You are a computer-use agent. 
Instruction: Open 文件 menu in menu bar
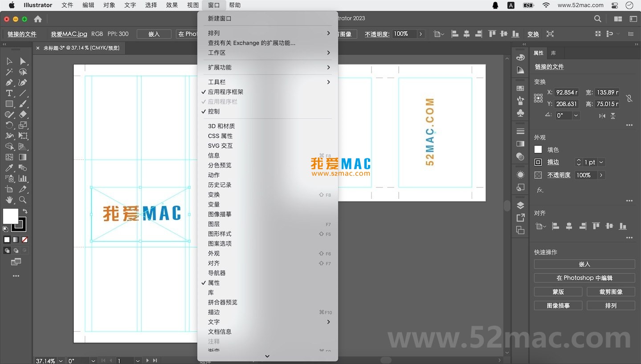tap(67, 5)
